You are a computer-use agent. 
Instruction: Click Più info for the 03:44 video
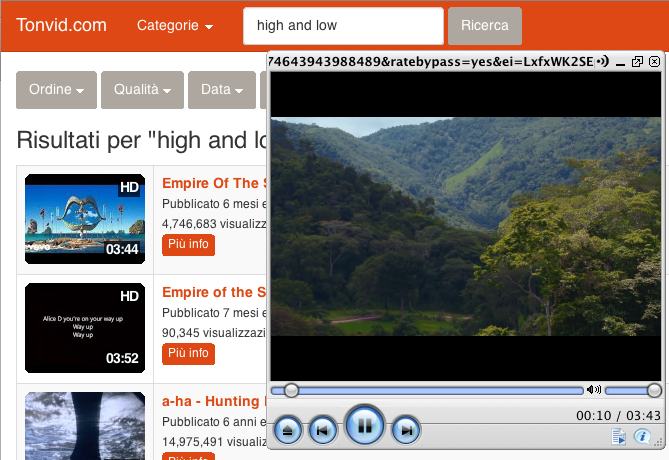coord(188,245)
